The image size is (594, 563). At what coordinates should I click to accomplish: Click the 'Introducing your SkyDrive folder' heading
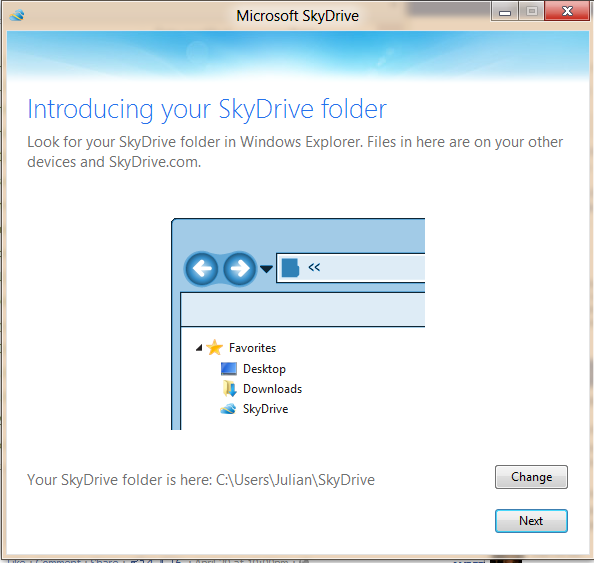click(x=207, y=109)
